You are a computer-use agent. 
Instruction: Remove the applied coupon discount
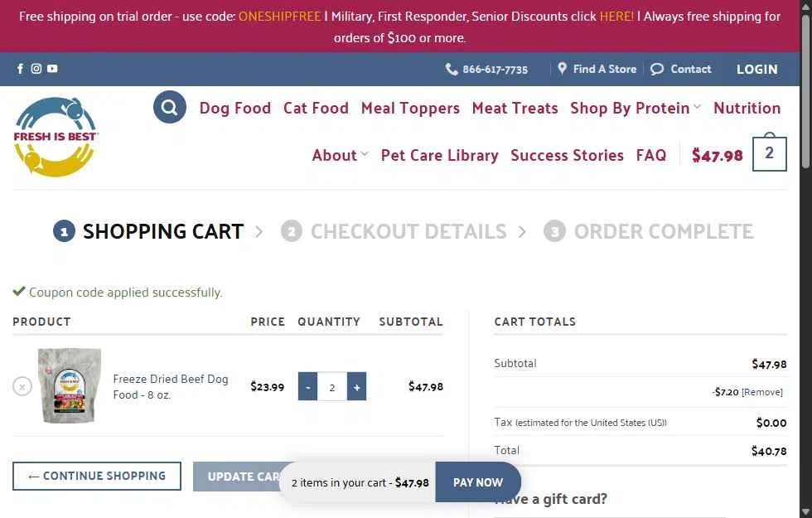click(x=762, y=392)
